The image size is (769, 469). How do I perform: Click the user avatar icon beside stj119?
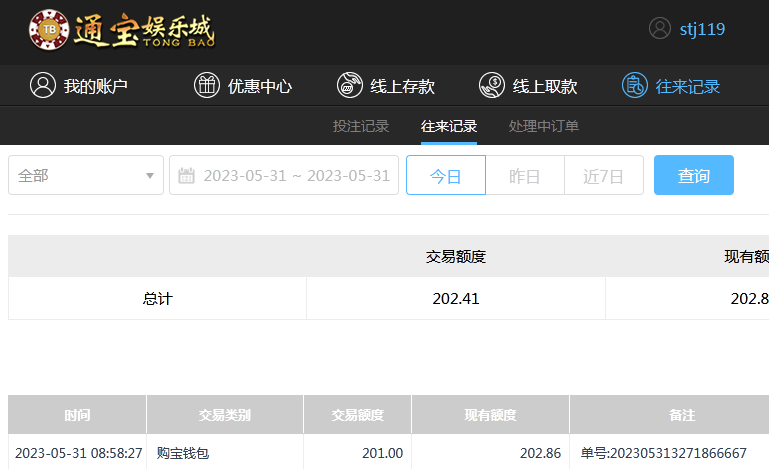click(659, 28)
